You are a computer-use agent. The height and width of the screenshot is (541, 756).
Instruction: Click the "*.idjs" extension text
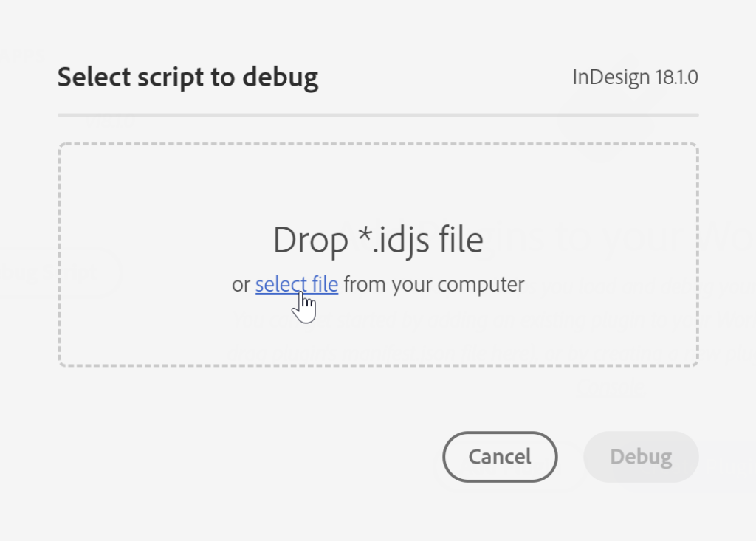(383, 241)
